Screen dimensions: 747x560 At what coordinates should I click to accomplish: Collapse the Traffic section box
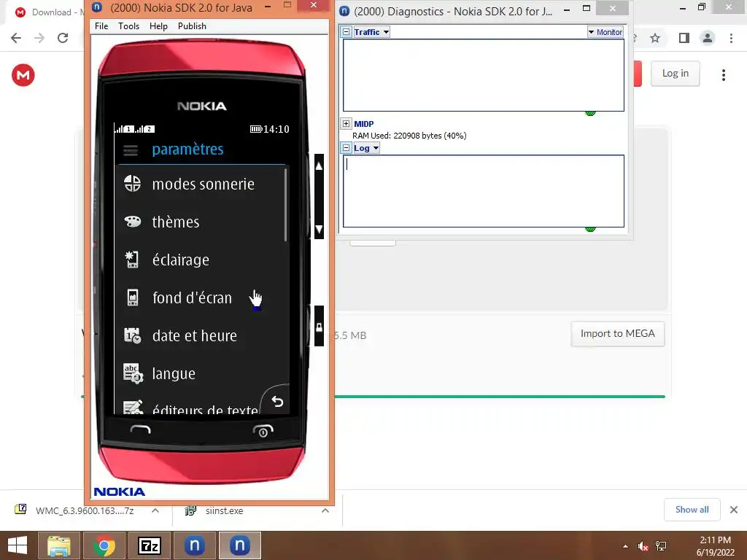tap(347, 32)
